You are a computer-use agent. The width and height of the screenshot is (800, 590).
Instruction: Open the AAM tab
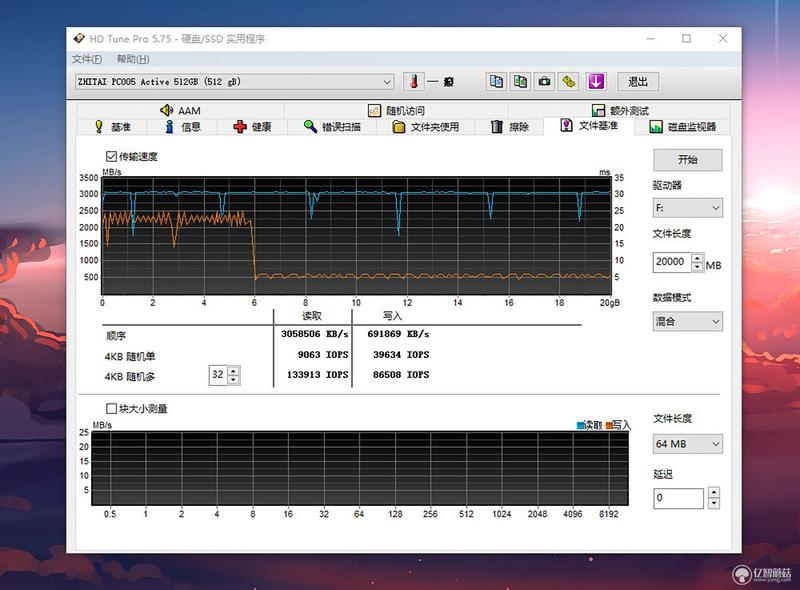[x=181, y=110]
